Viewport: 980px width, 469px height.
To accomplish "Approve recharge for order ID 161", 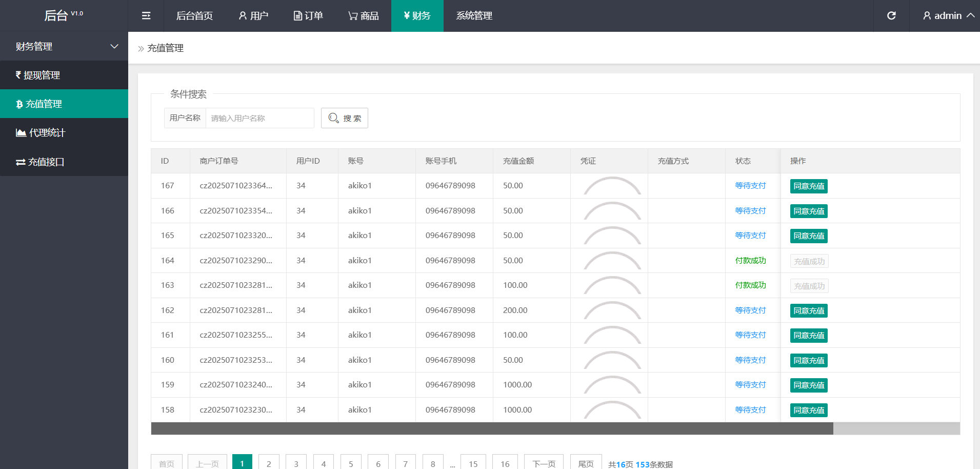I will click(x=809, y=336).
